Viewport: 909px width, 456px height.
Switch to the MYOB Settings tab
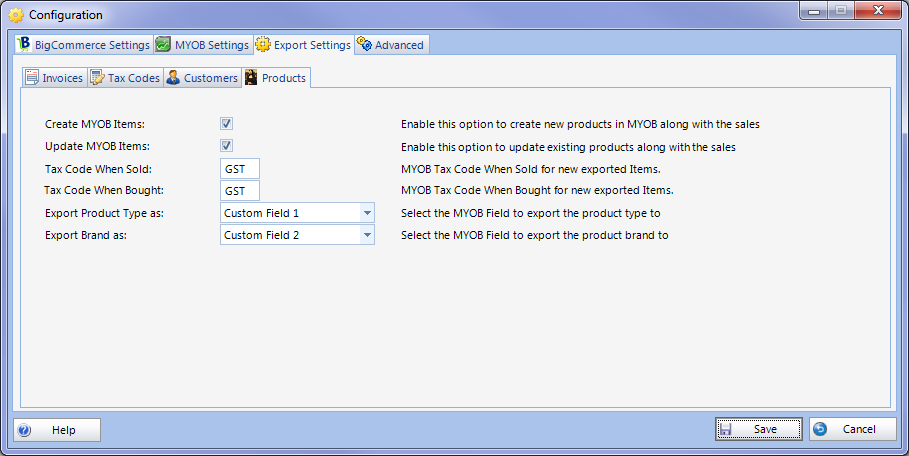[x=203, y=45]
